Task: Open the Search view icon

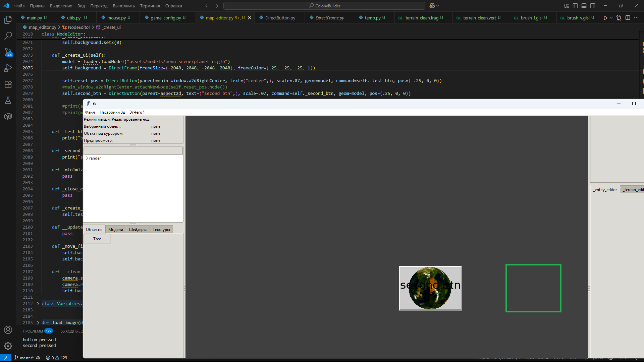Action: click(x=8, y=36)
